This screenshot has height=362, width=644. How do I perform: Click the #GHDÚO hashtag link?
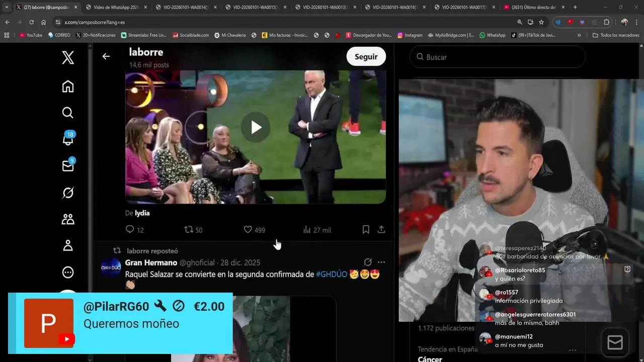point(332,275)
